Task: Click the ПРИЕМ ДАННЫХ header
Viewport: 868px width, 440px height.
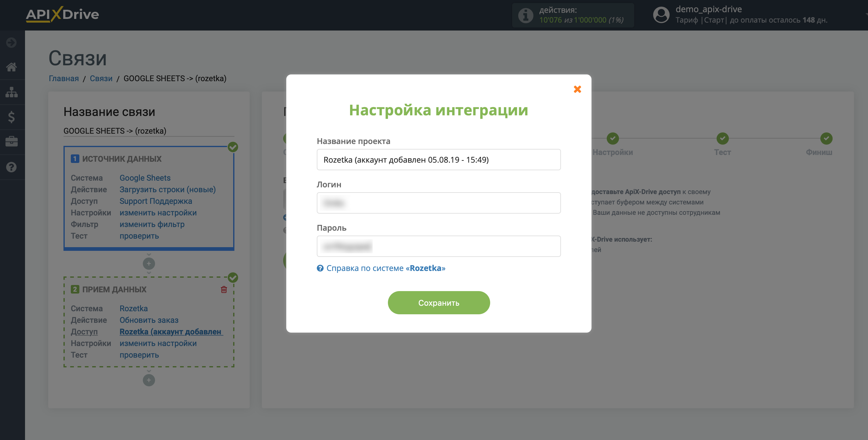Action: (114, 289)
